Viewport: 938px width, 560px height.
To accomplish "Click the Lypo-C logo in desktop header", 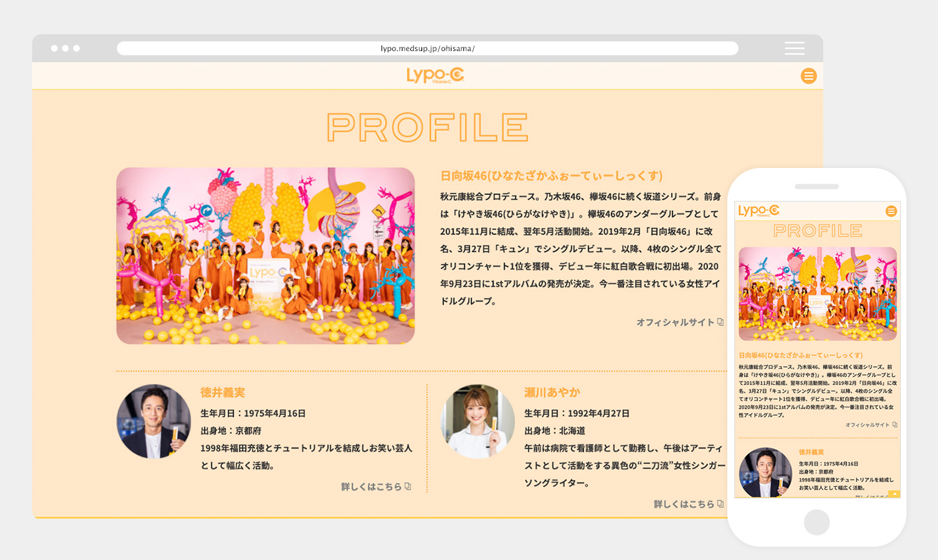I will [x=435, y=76].
